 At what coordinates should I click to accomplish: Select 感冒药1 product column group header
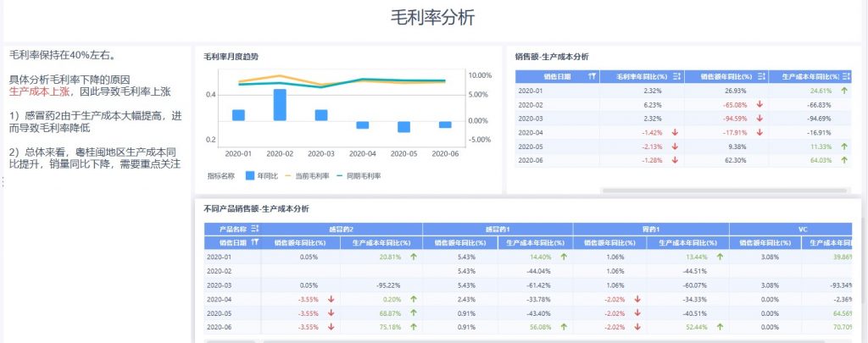click(x=498, y=229)
